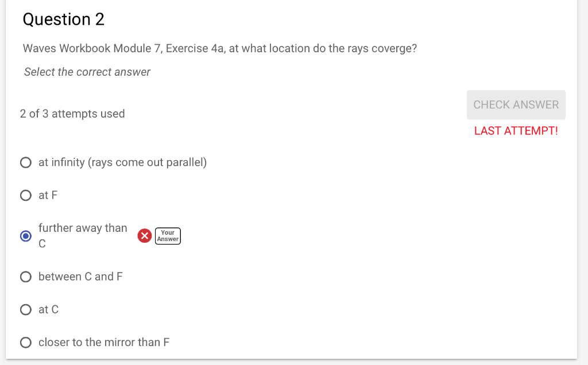
Task: Select the 'between C and F' option
Action: (25, 277)
